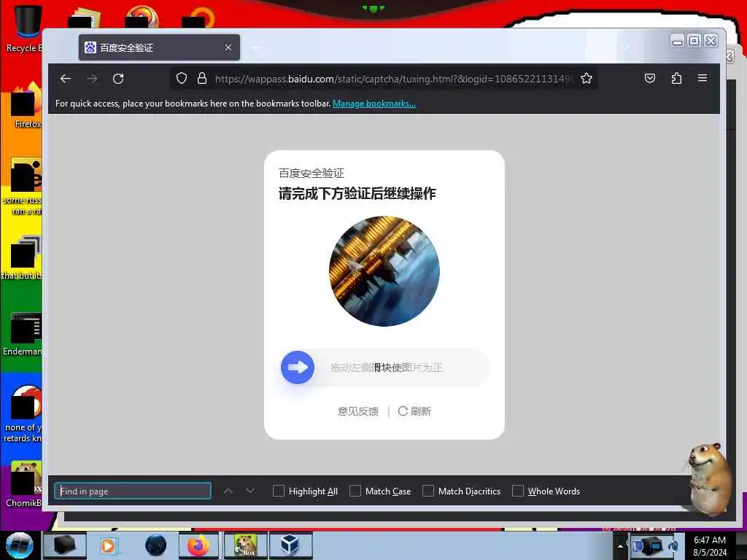The image size is (747, 560).
Task: Reload the page with the refresh icon
Action: [x=118, y=79]
